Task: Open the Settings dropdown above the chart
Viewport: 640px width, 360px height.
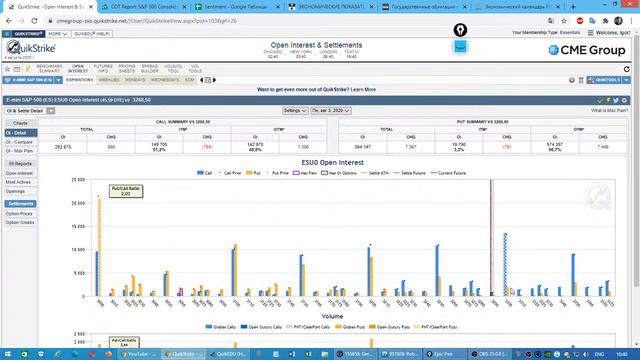Action: coord(295,111)
